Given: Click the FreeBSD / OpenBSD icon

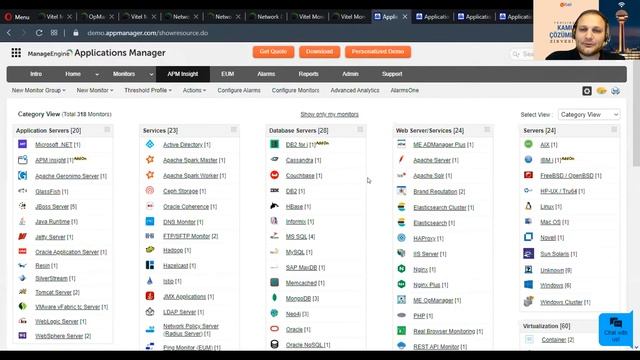Looking at the screenshot, I should (x=528, y=175).
